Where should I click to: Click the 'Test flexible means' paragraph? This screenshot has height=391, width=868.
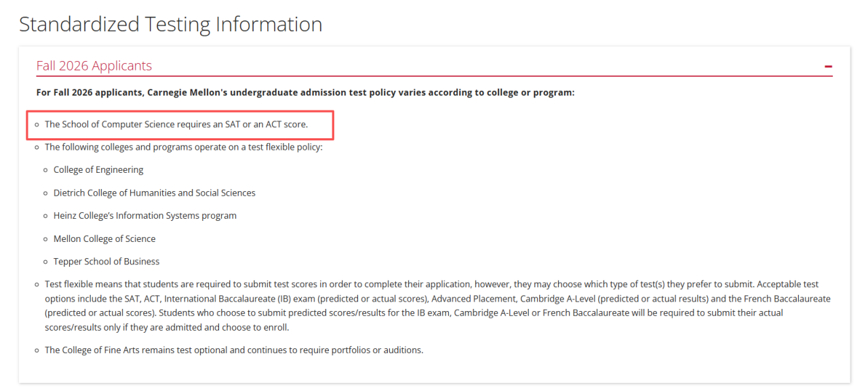coord(437,306)
